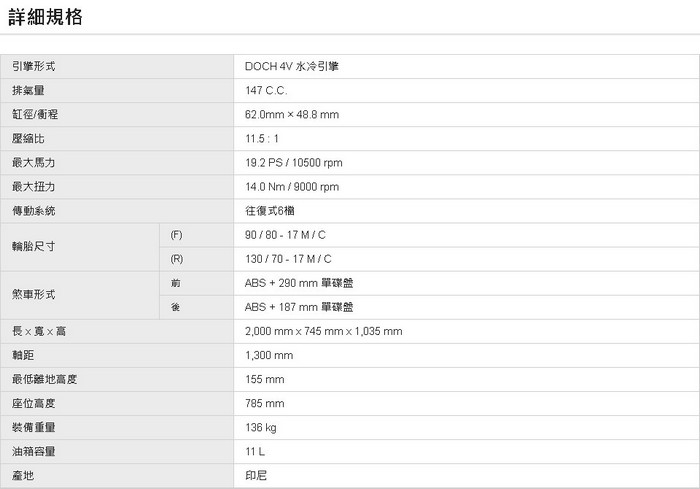
Task: Select the 煞車形式 label cell
Action: tap(33, 295)
